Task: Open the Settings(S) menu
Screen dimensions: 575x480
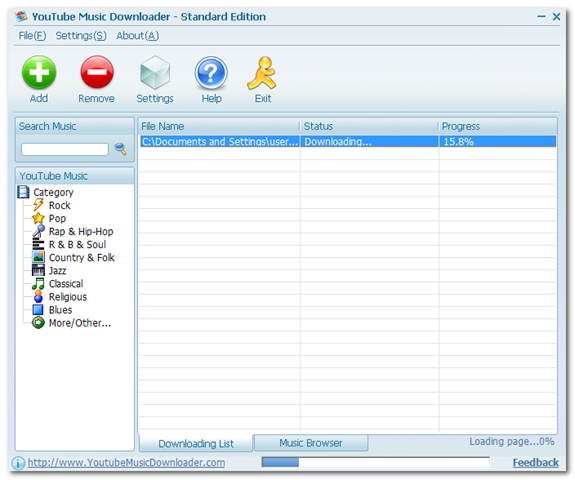Action: click(81, 36)
